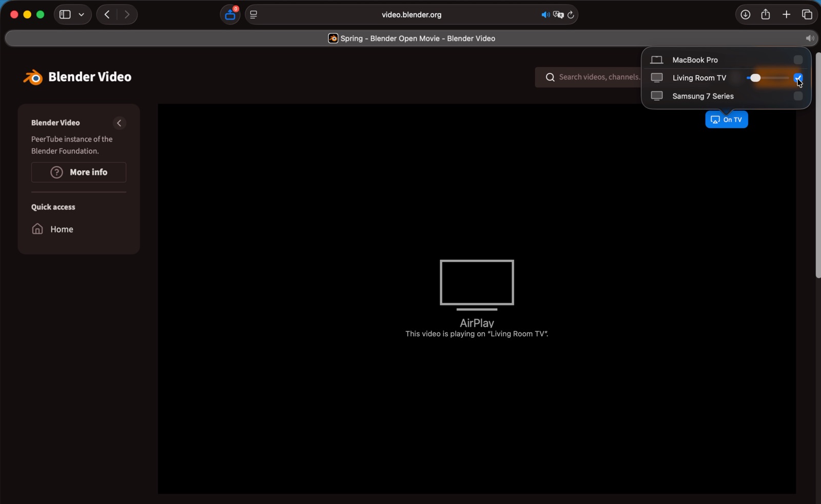The height and width of the screenshot is (504, 821).
Task: Open sidebar options dropdown chevron
Action: 82,14
